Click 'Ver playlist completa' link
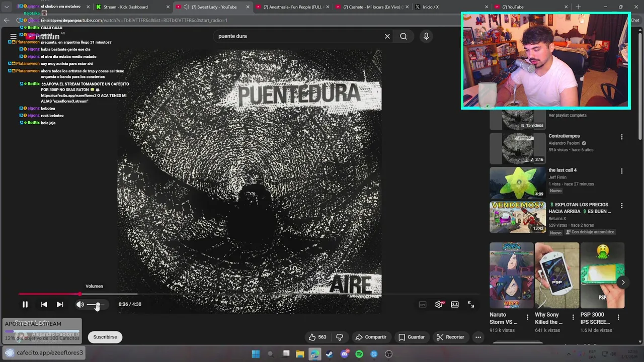Image resolution: width=644 pixels, height=362 pixels. point(568,115)
